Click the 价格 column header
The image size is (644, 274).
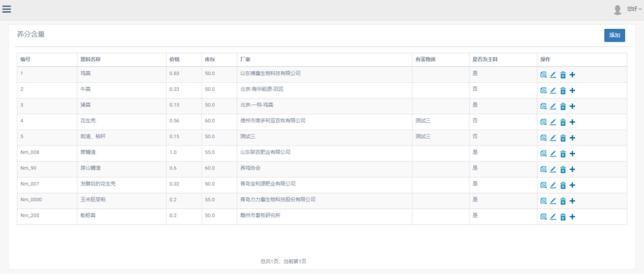174,59
